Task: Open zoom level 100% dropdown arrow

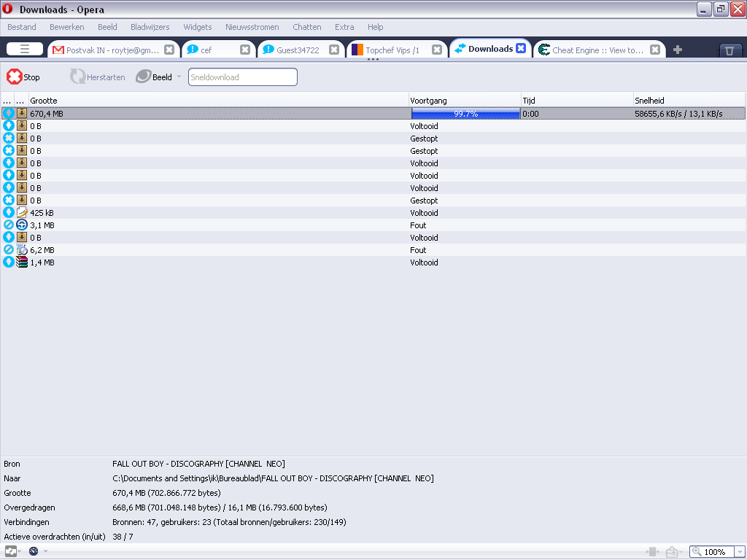Action: (740, 552)
